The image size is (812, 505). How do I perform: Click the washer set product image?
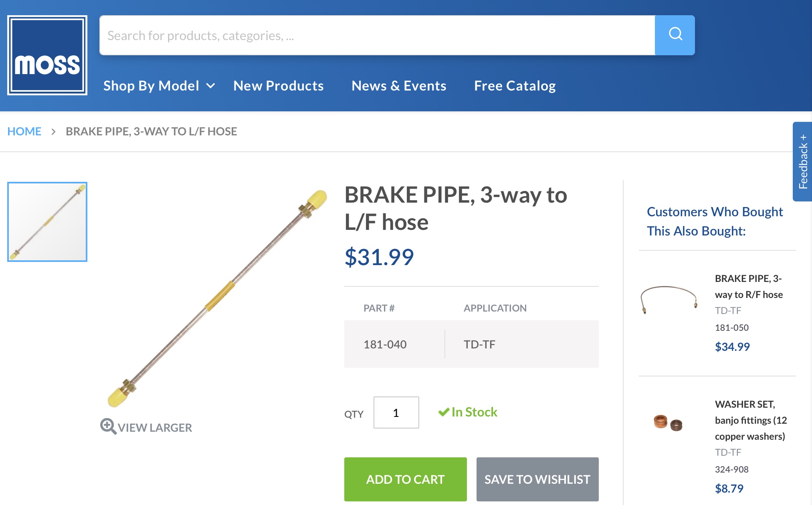(x=668, y=423)
